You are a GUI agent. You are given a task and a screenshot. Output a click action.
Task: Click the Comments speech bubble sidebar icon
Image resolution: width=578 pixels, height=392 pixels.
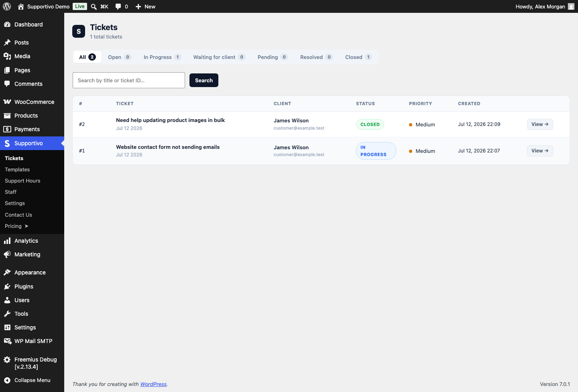click(7, 84)
